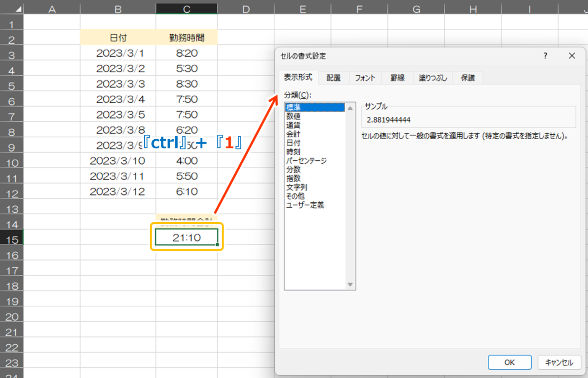
Task: Pick the 日付 category
Action: point(293,143)
